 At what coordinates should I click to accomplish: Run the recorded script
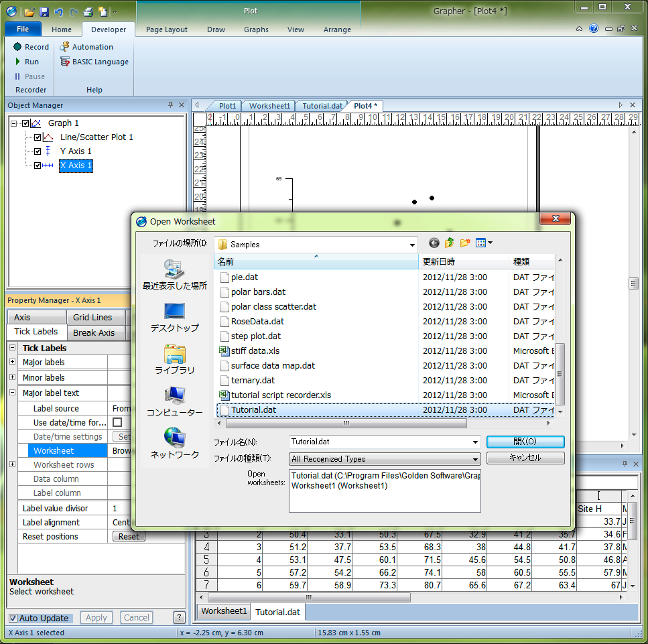pos(27,62)
